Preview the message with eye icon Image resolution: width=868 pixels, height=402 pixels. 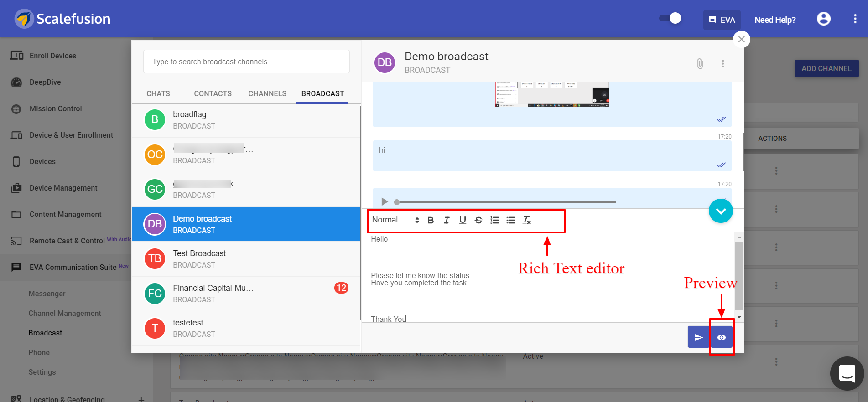722,337
